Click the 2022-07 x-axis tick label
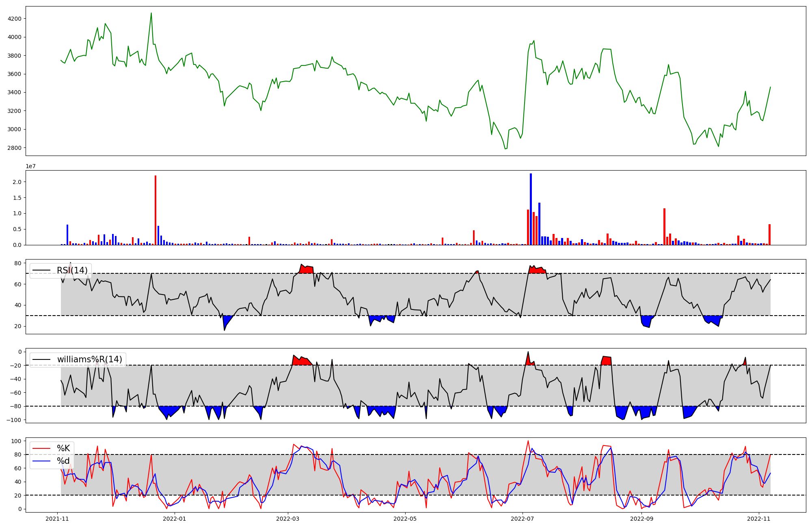Viewport: 812px width, 528px height. [522, 519]
